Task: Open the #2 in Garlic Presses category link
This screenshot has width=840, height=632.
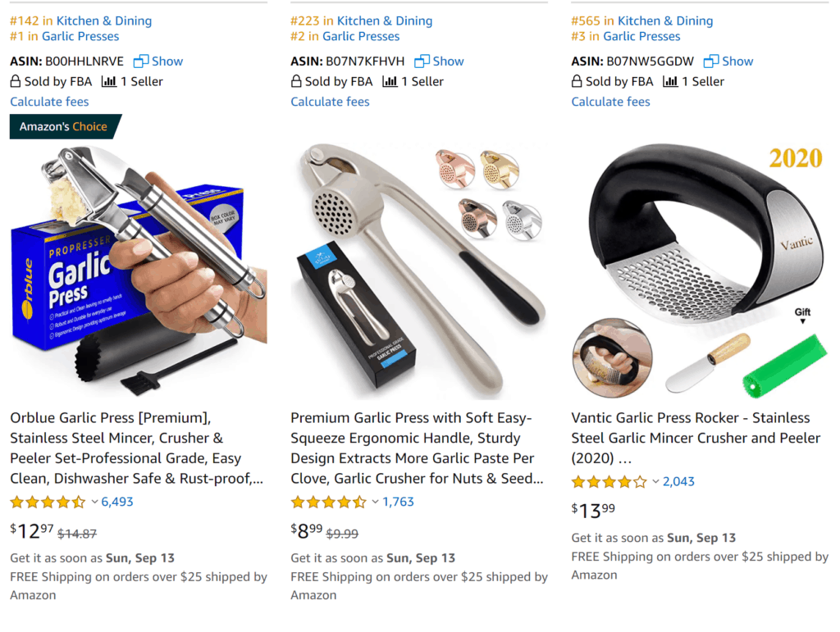Action: pyautogui.click(x=345, y=36)
